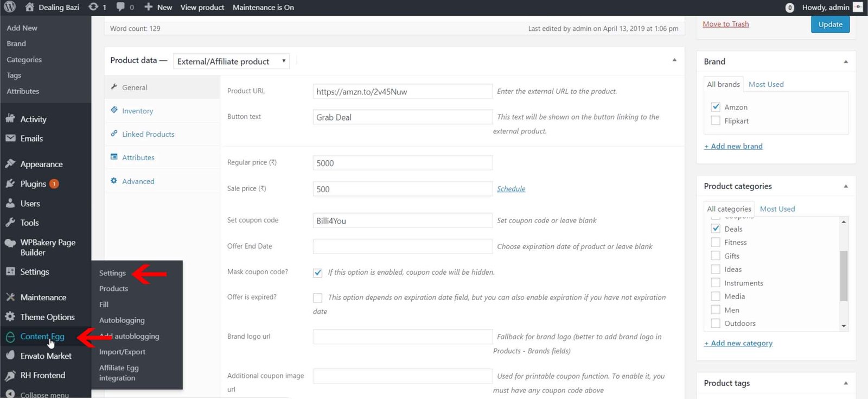868x399 pixels.
Task: Click the Update button
Action: coord(830,24)
